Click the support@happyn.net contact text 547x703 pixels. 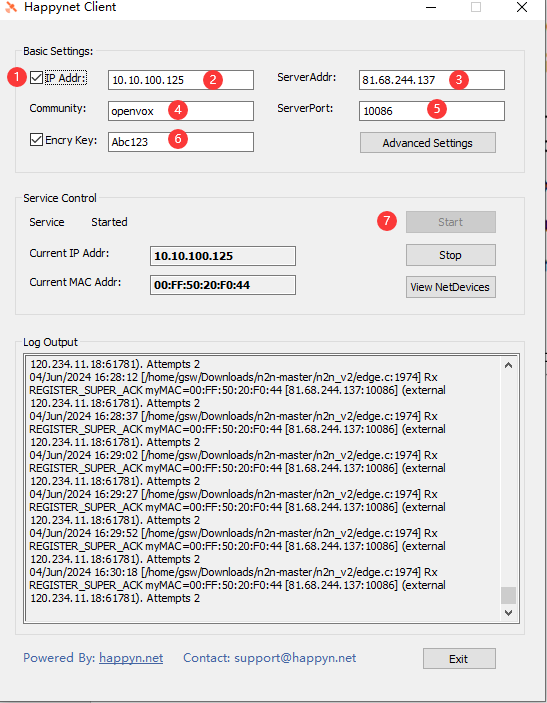[x=295, y=658]
